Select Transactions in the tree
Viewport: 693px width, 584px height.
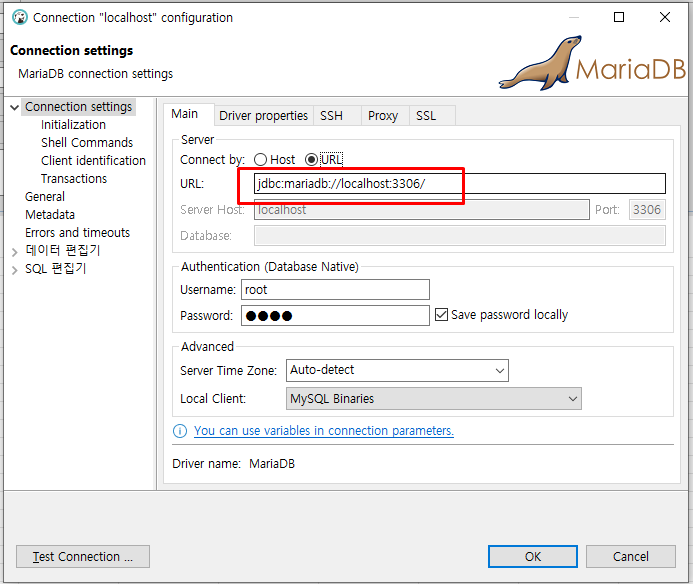[74, 179]
